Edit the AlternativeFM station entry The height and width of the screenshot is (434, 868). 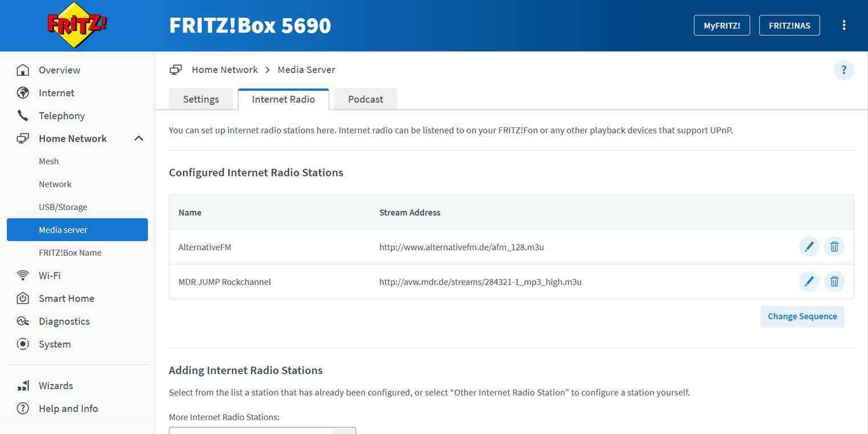tap(809, 247)
